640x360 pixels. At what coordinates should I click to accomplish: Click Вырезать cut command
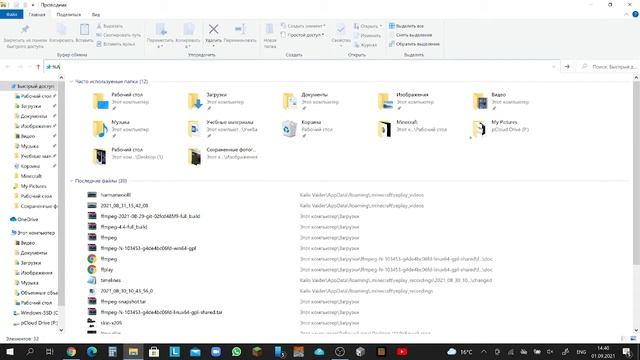pyautogui.click(x=109, y=26)
